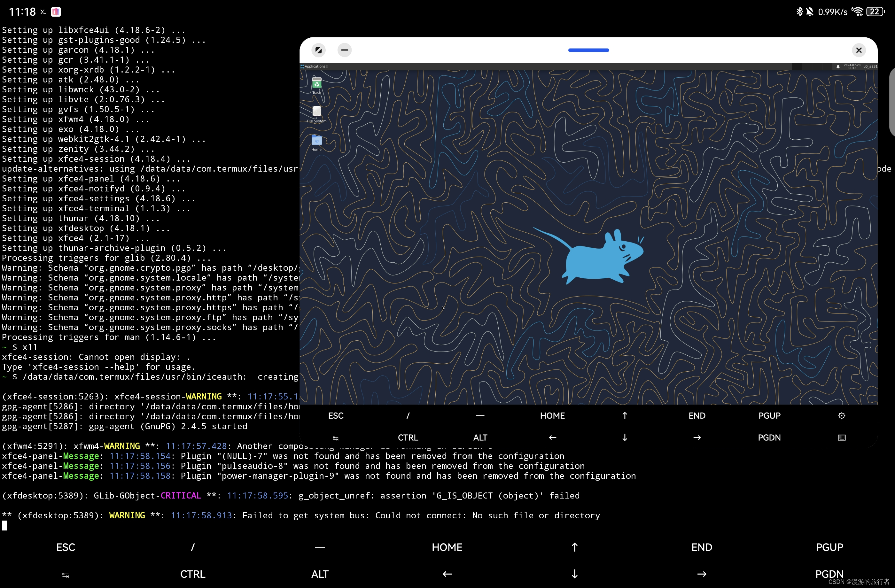This screenshot has width=895, height=588.
Task: Tap the blue drag handle of floating window
Action: (588, 50)
